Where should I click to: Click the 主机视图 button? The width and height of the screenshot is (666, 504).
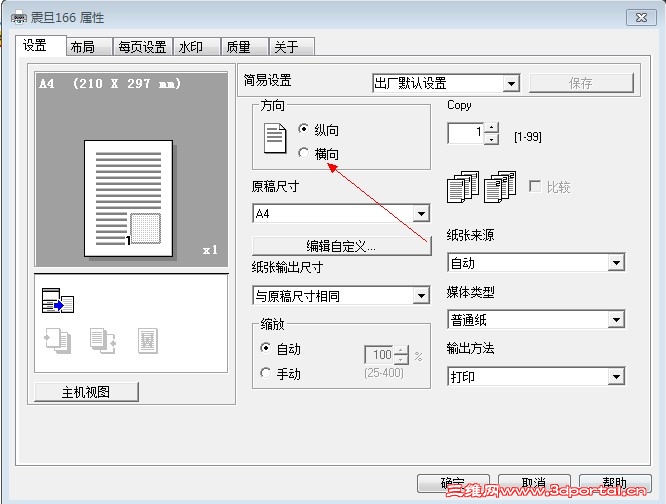tap(86, 392)
